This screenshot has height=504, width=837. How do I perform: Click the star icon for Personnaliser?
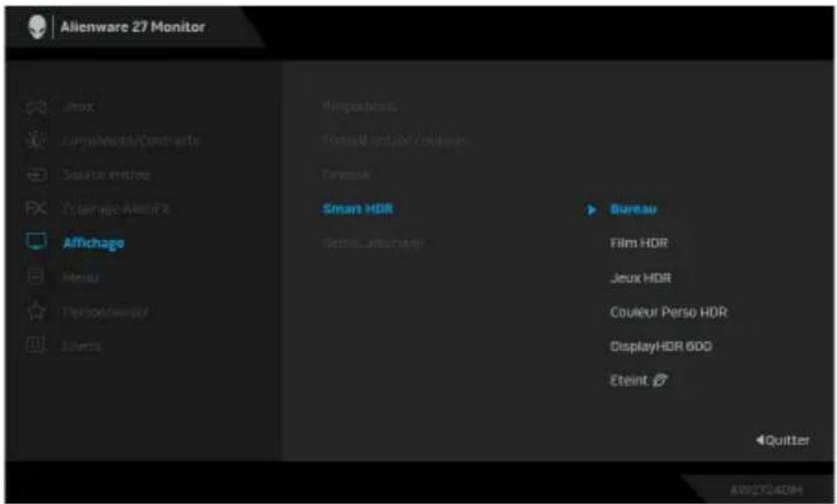(36, 312)
